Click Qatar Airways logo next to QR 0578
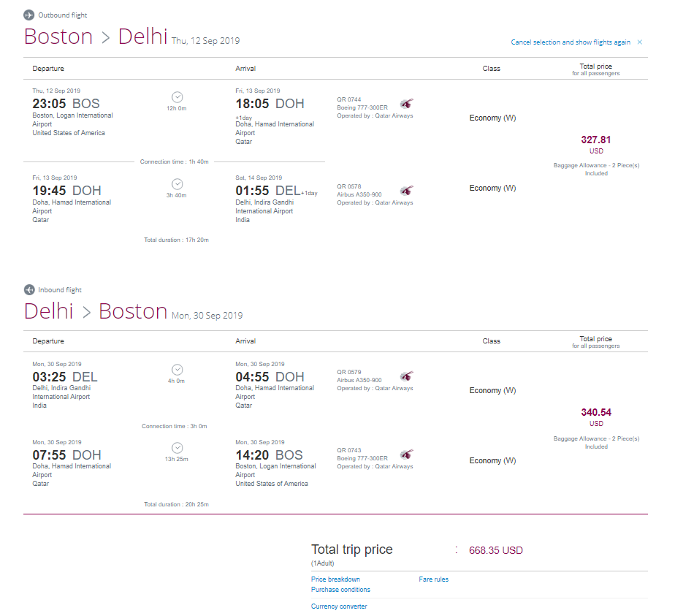 coord(406,190)
